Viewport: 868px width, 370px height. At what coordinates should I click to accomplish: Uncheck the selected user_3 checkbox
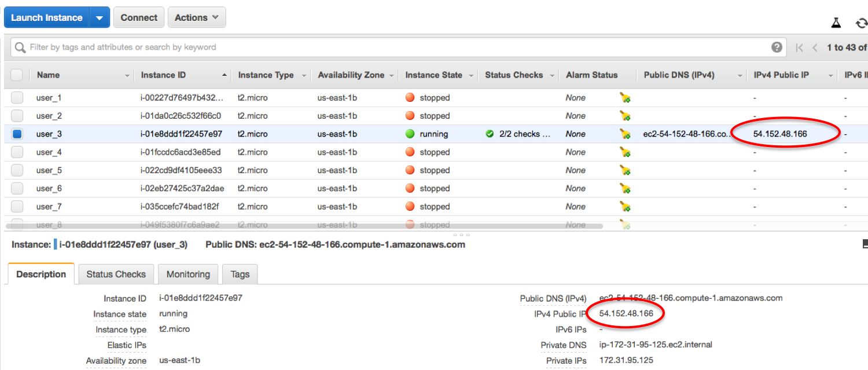(17, 134)
